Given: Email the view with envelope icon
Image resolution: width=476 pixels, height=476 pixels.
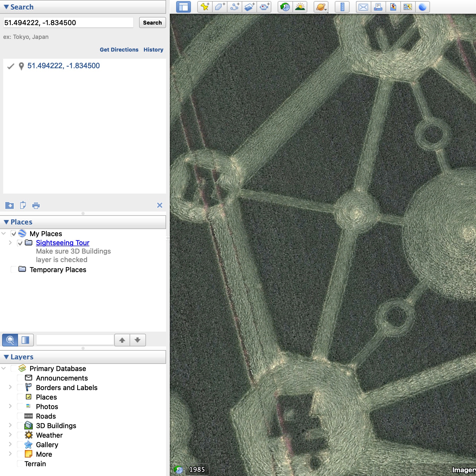Looking at the screenshot, I should click(x=363, y=7).
